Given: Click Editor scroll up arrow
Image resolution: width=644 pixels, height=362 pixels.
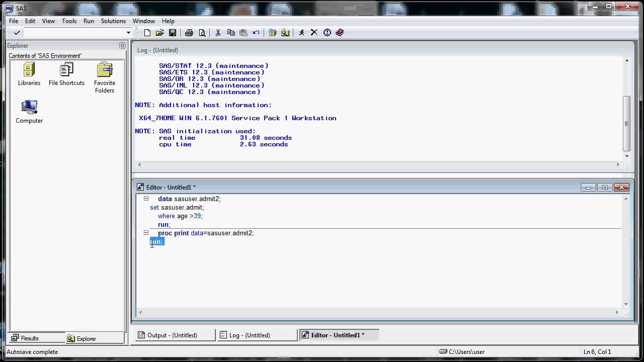Looking at the screenshot, I should click(626, 199).
